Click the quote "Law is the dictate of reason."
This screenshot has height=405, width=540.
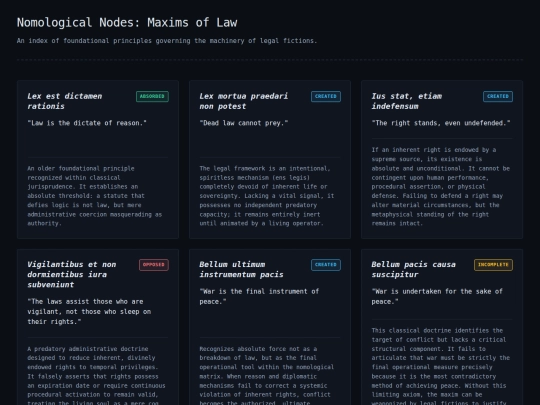click(x=87, y=123)
